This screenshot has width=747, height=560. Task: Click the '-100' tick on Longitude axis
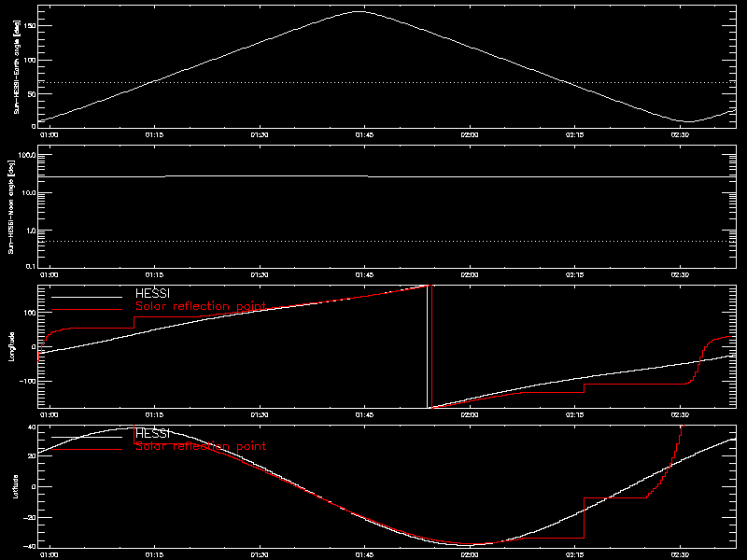[x=28, y=382]
